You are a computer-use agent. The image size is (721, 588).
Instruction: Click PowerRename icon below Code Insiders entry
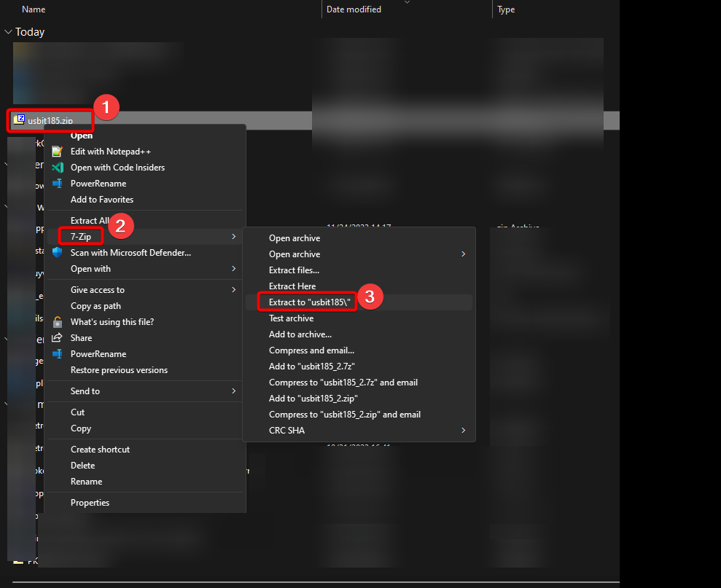coord(58,184)
